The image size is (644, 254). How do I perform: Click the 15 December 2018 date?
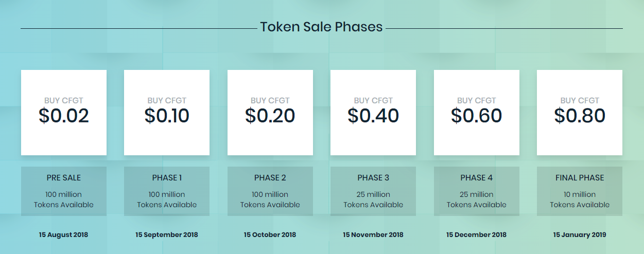tap(477, 235)
